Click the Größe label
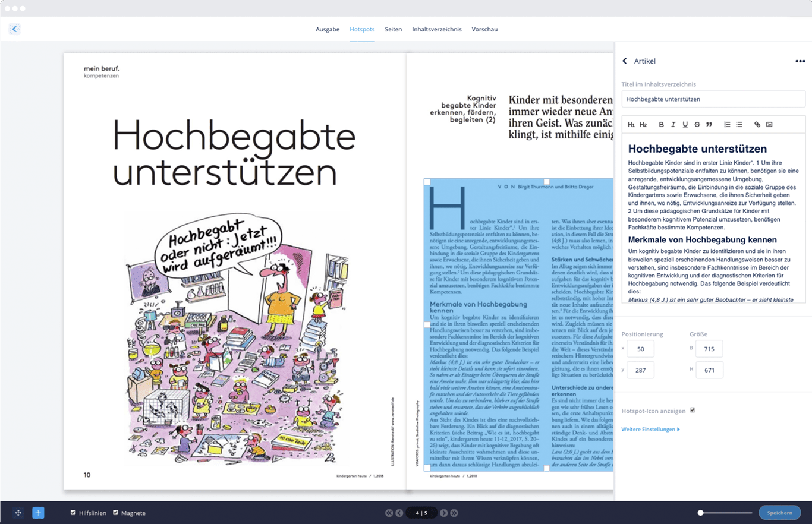The width and height of the screenshot is (812, 524). pos(698,334)
